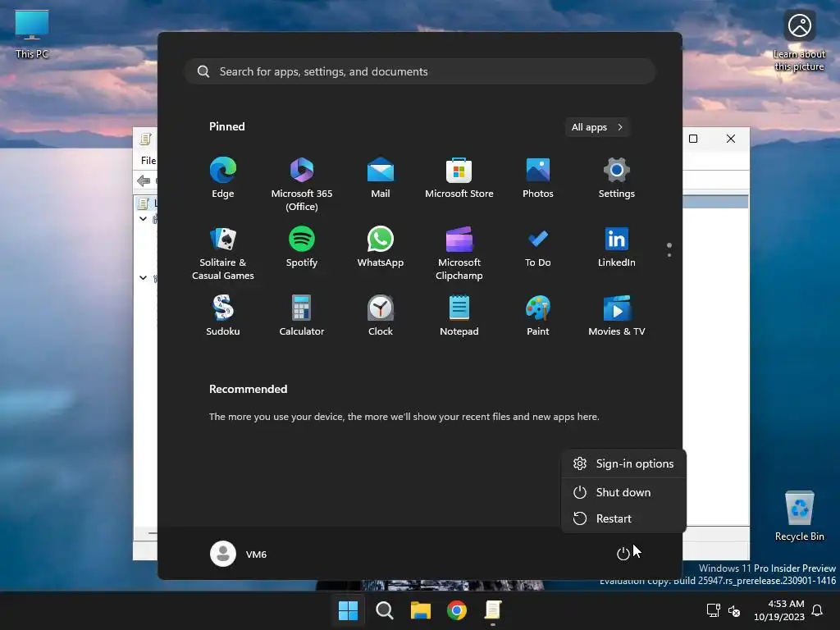Open Spotify
Viewport: 840px width, 630px height.
click(302, 247)
